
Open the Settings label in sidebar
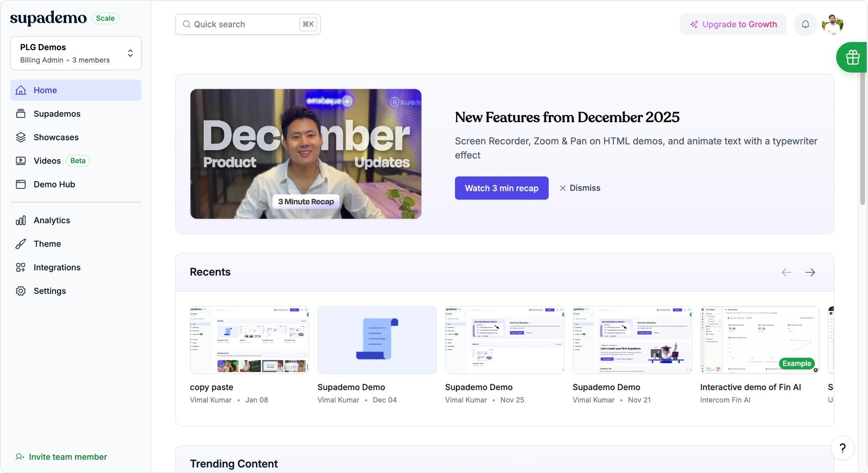coord(50,291)
